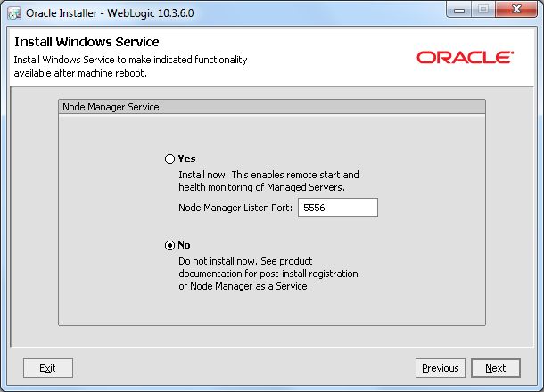Select the Yes radio button

pyautogui.click(x=169, y=159)
